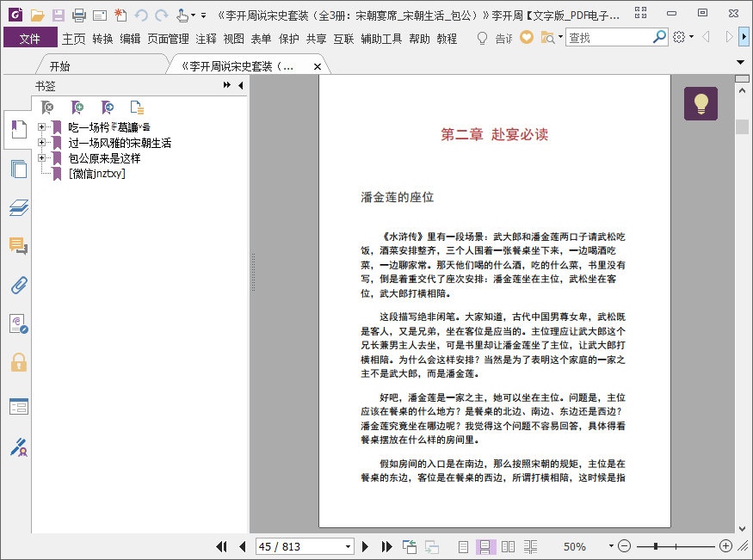Print the document using printer icon

pos(79,15)
